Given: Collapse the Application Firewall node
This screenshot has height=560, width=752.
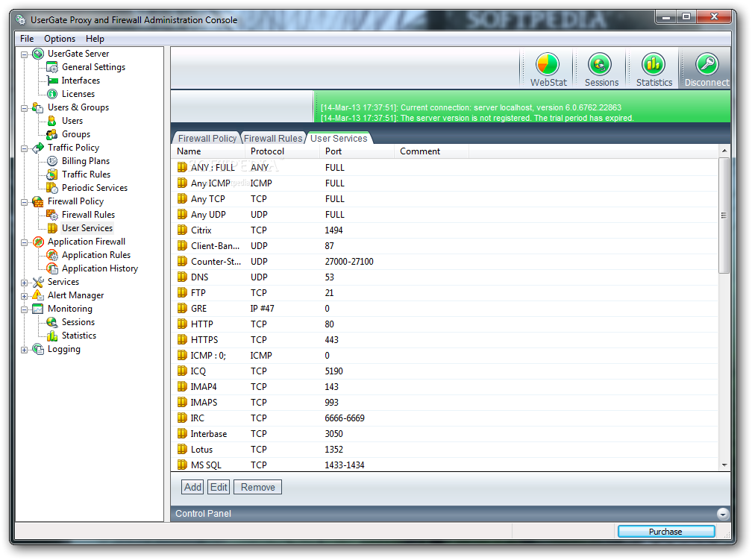Looking at the screenshot, I should click(x=24, y=242).
